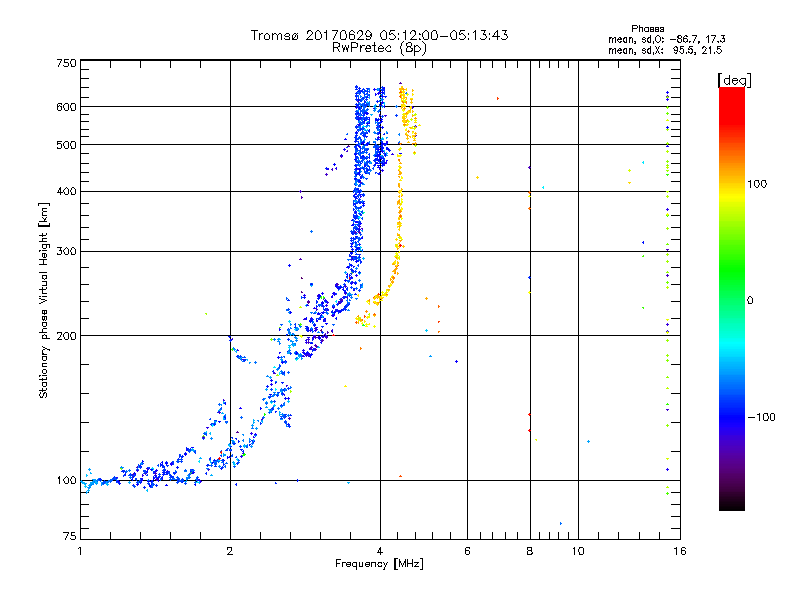The width and height of the screenshot is (800, 600).
Task: Click the '10' x-axis tick label
Action: coord(578,551)
